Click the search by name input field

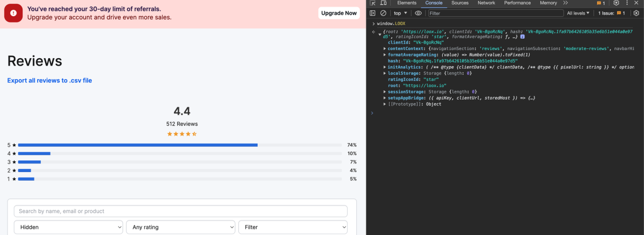point(180,211)
